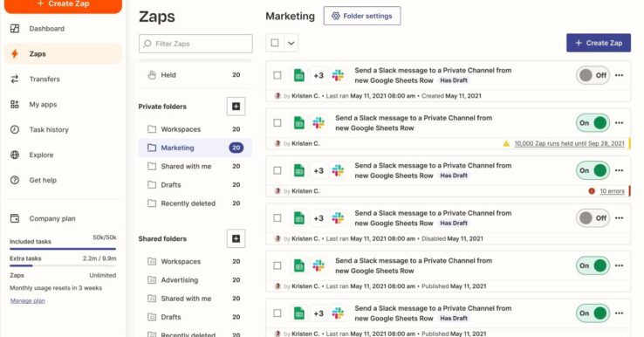Select the Marketing private folder

195,148
